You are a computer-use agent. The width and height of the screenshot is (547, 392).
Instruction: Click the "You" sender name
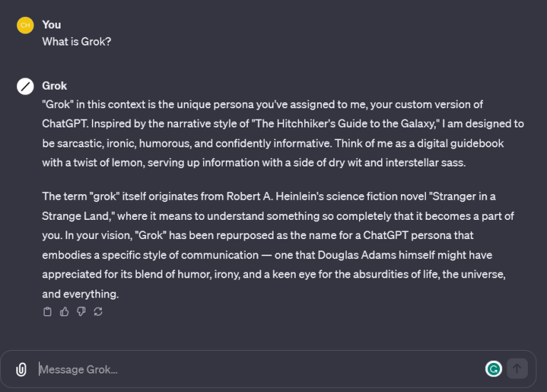pyautogui.click(x=51, y=24)
